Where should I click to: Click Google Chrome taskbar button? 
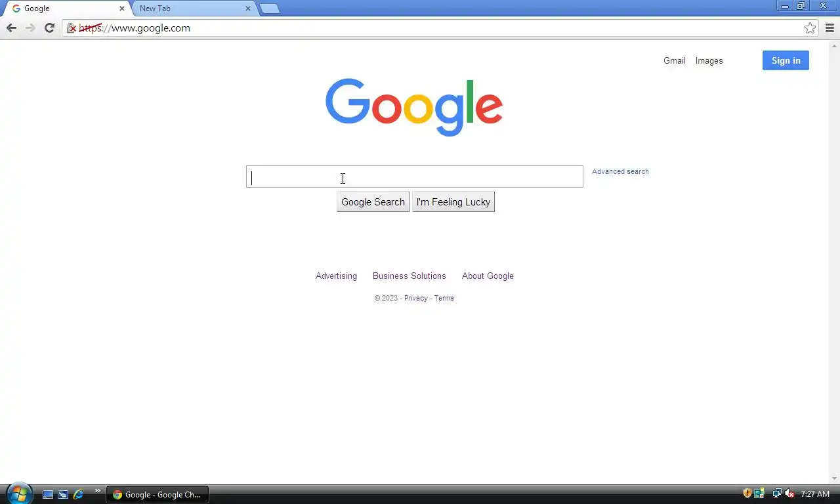pyautogui.click(x=157, y=494)
